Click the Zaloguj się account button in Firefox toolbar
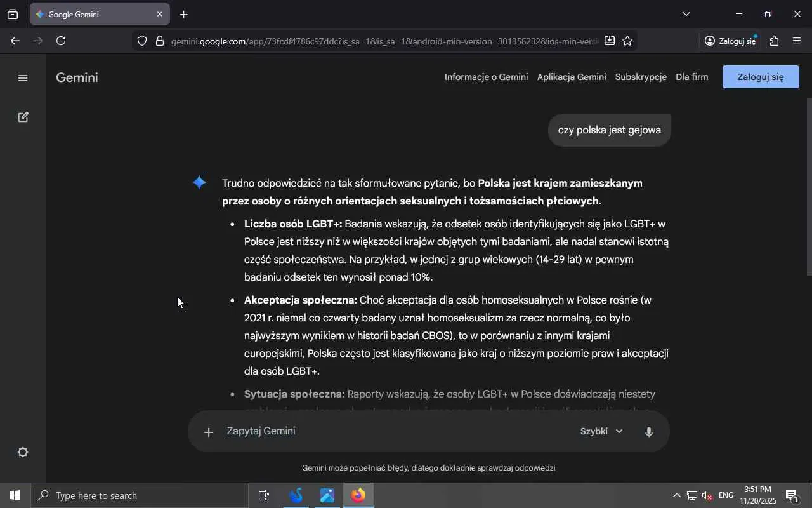 coord(730,41)
